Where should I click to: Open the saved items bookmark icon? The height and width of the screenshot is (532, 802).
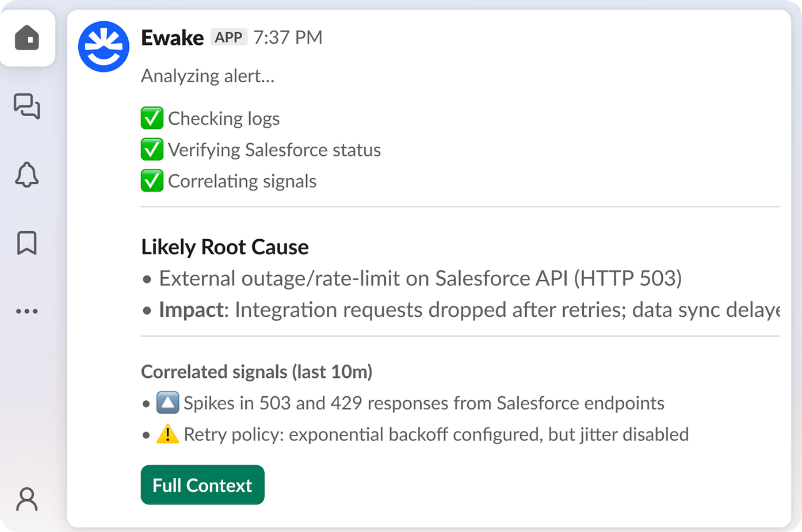27,243
